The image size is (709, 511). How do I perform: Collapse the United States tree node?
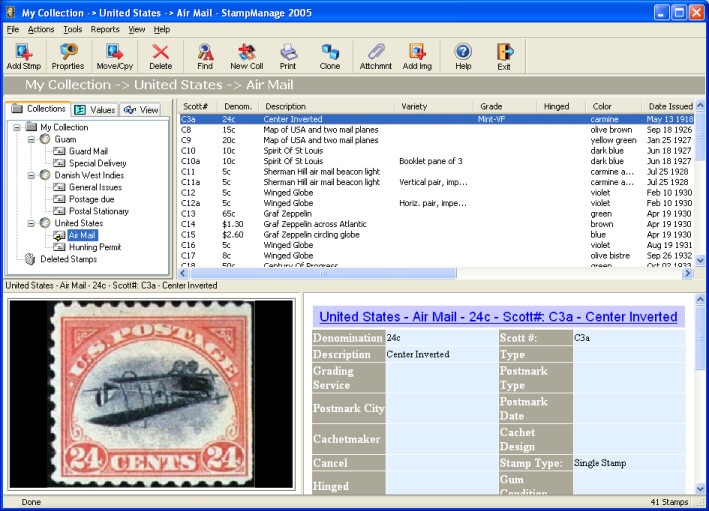31,223
